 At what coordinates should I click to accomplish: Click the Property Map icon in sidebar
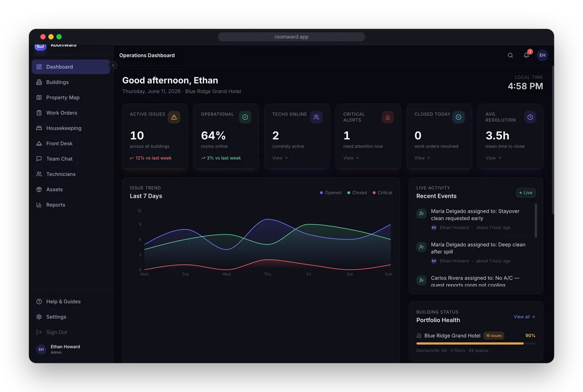(x=39, y=97)
